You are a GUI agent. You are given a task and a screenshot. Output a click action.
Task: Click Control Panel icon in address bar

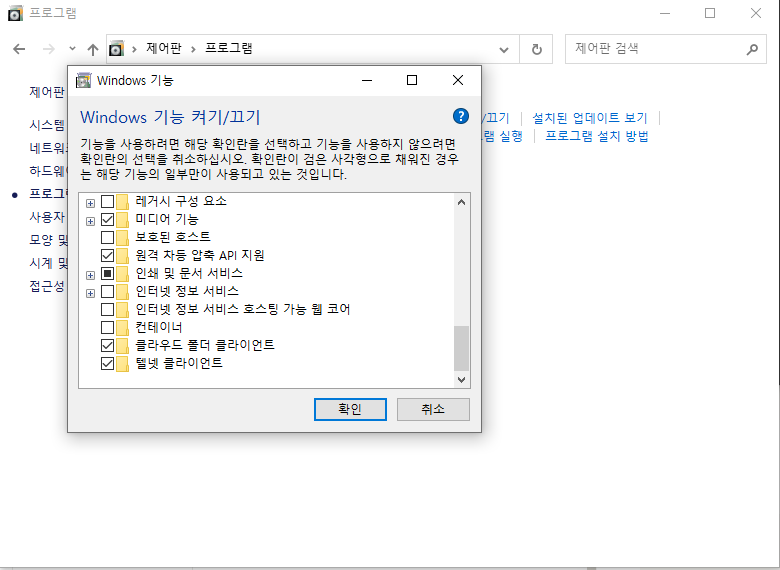click(116, 48)
